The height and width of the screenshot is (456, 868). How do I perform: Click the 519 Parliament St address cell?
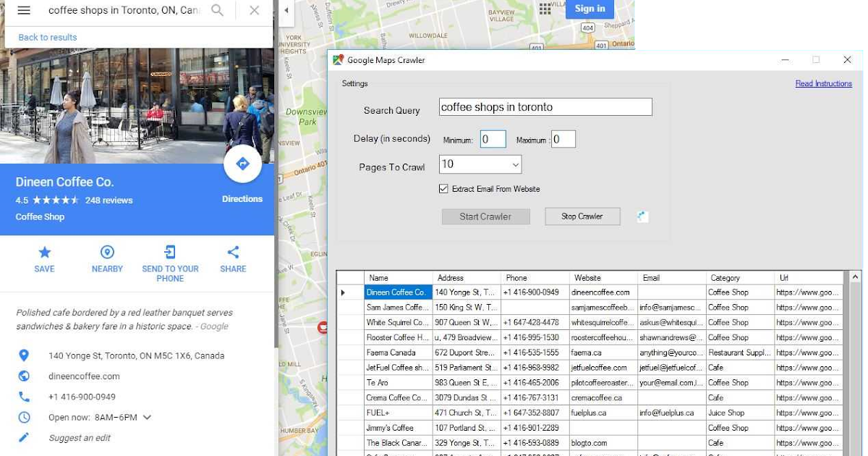[x=467, y=368]
